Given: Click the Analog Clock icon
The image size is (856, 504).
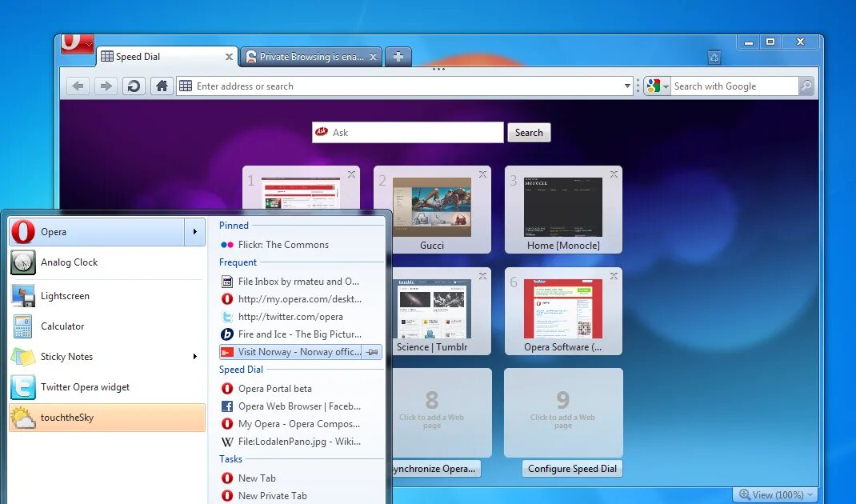Looking at the screenshot, I should tap(23, 262).
